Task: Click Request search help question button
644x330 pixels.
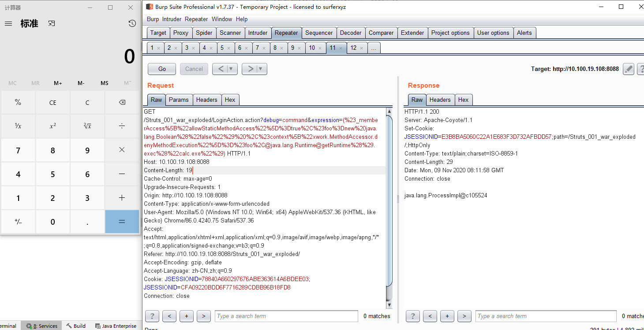Action: coord(152,316)
